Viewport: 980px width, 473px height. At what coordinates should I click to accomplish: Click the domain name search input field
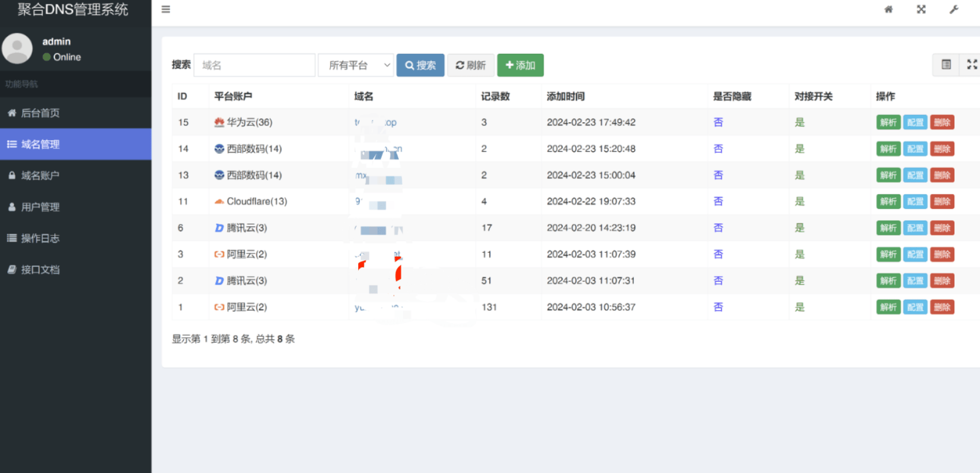tap(254, 65)
